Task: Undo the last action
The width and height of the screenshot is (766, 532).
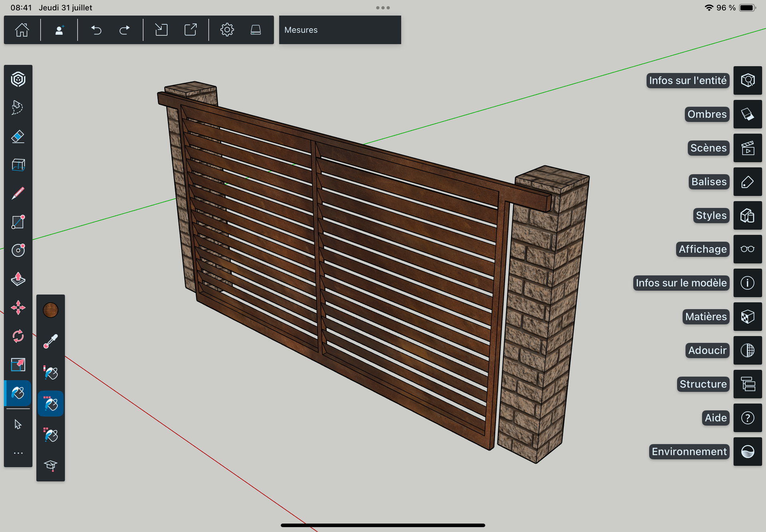Action: (x=96, y=30)
